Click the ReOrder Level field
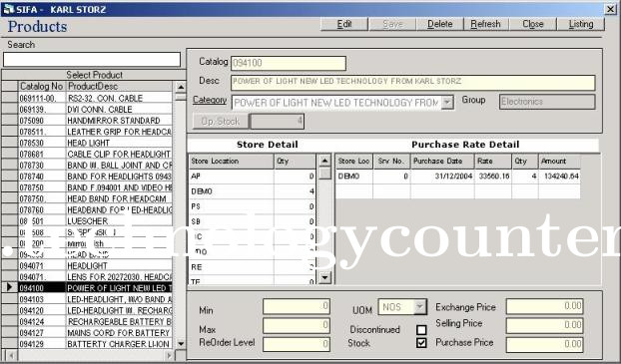 [x=297, y=344]
